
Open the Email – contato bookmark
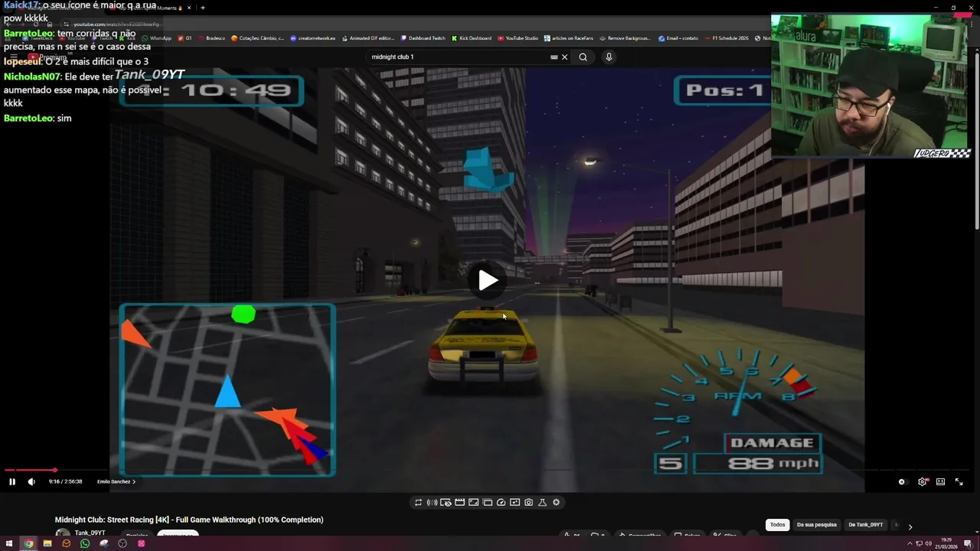pos(678,38)
